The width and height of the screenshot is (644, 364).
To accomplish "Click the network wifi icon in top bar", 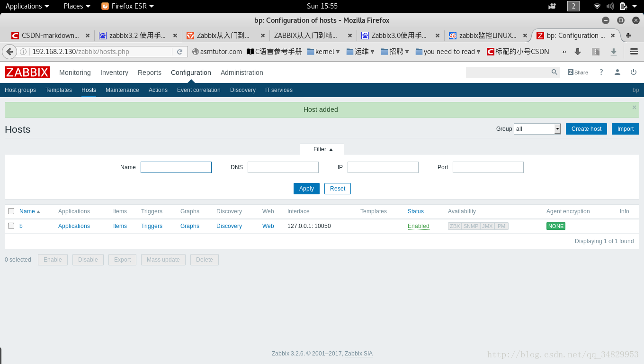I will (597, 6).
